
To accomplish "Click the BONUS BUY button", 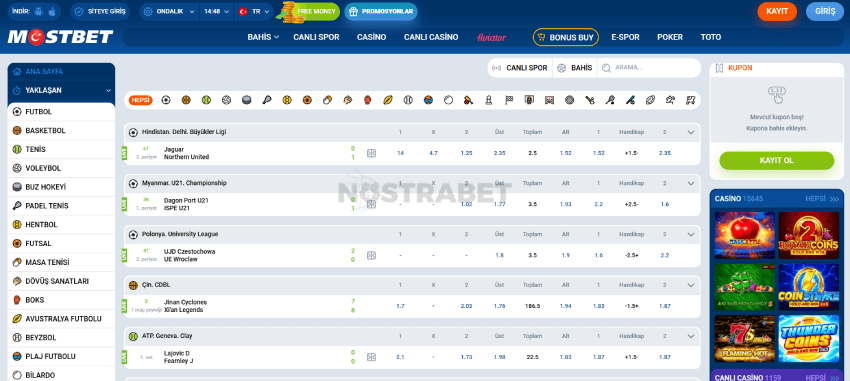I will pyautogui.click(x=566, y=37).
